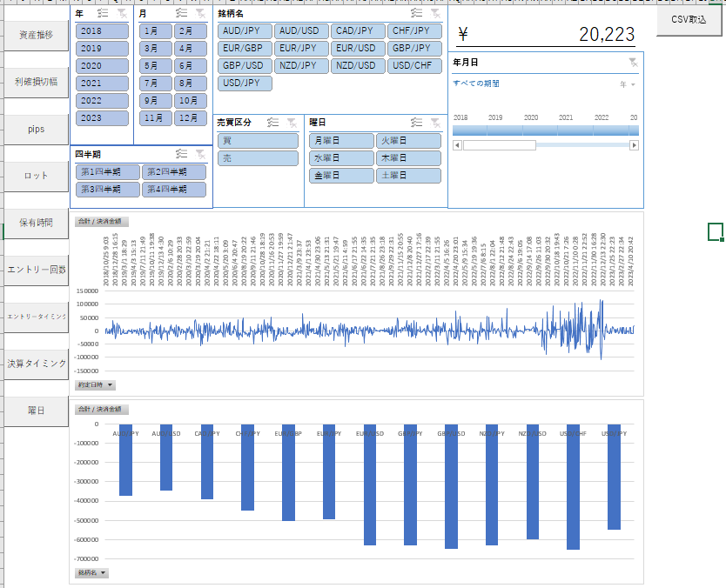Screen dimensions: 726x588
Task: Click the 合計 / 決済金額 field button on line chart
Action: 101,222
